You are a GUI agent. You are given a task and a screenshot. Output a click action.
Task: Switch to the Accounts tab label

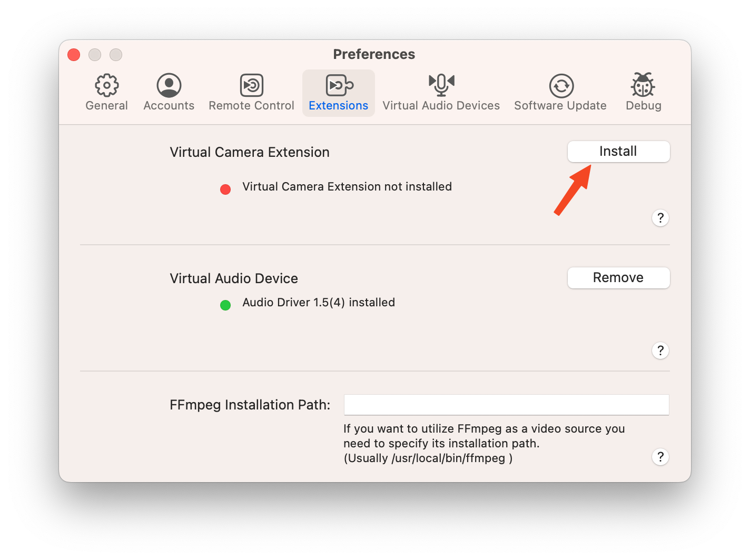click(169, 106)
